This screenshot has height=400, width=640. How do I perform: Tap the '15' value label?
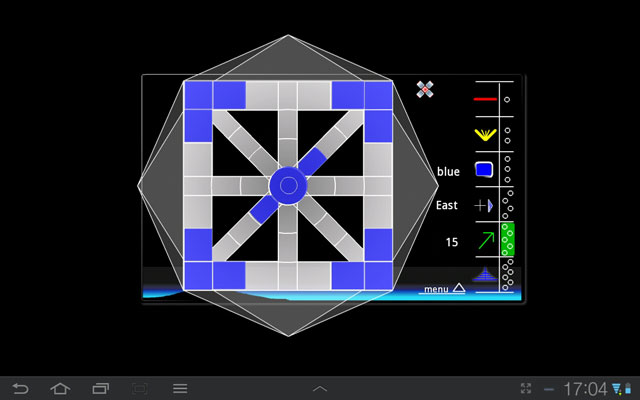click(x=451, y=242)
